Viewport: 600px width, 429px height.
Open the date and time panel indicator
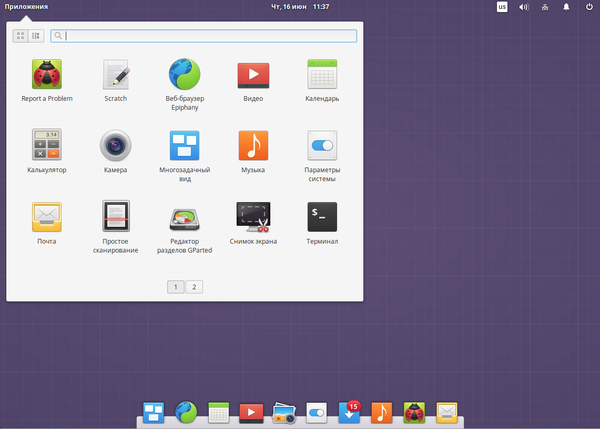(300, 6)
